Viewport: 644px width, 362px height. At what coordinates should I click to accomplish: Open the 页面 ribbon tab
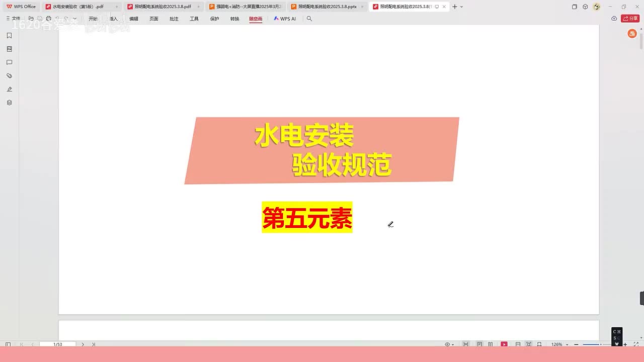coord(154,19)
